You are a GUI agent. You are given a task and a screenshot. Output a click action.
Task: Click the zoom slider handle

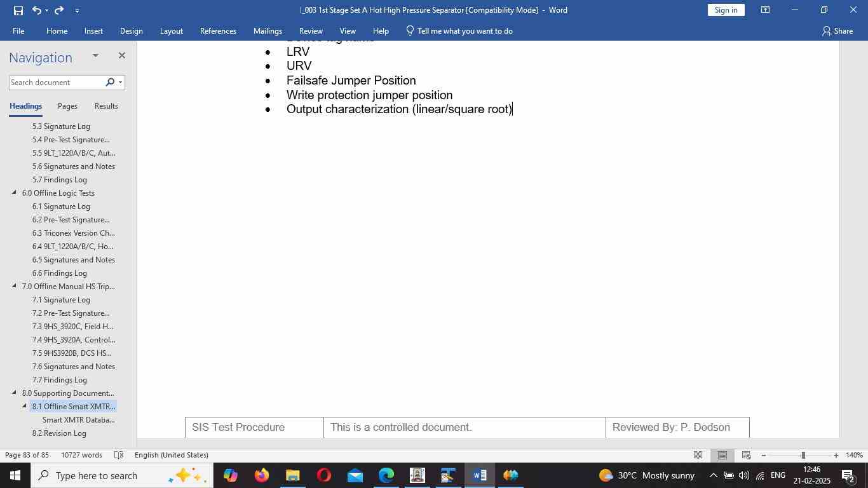point(803,455)
